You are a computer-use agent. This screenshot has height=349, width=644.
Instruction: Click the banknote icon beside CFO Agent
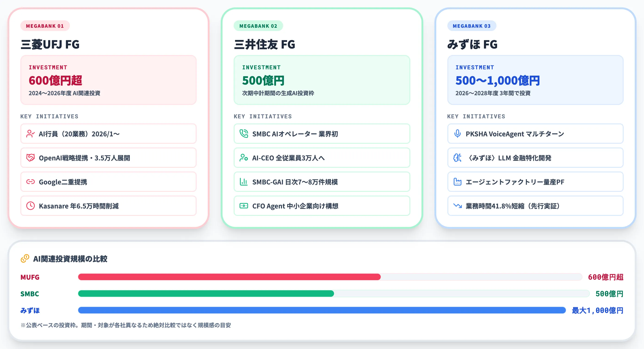tap(244, 206)
